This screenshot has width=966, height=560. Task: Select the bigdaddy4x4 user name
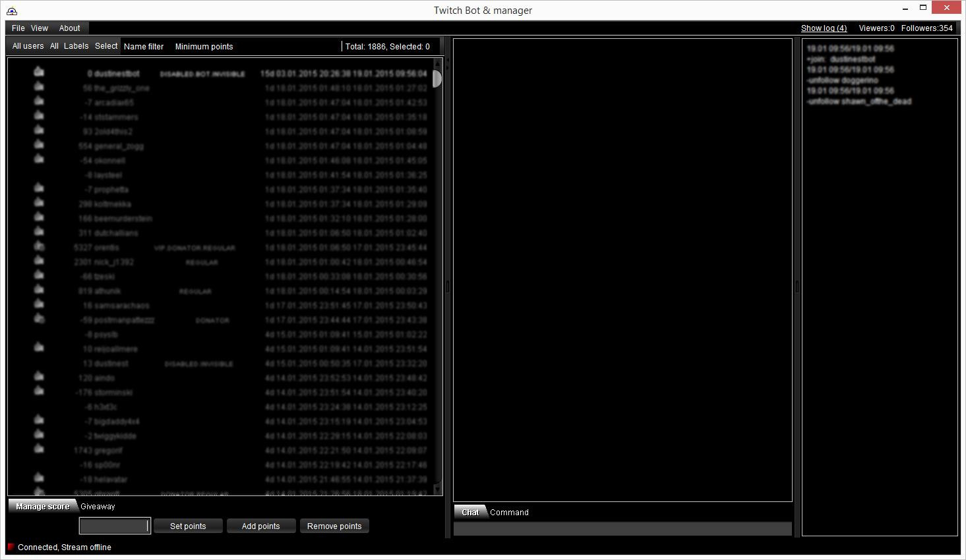pyautogui.click(x=117, y=422)
